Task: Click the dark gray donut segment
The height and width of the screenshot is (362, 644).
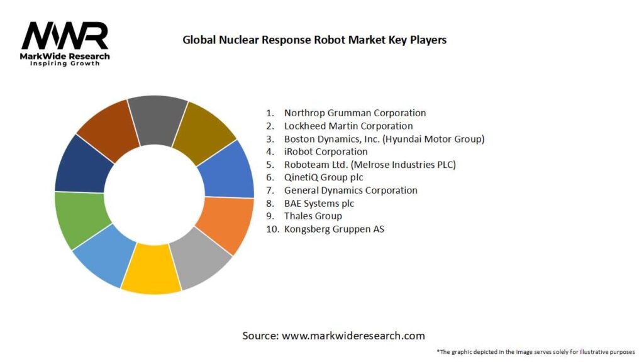Action: 158,119
